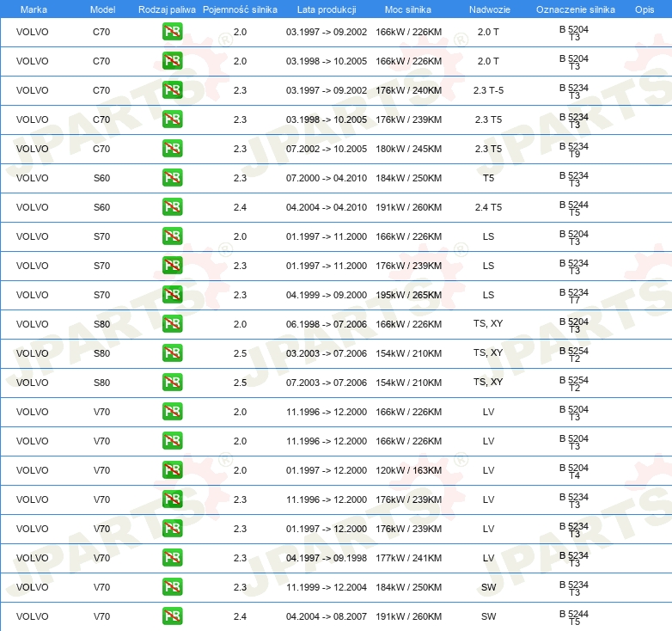Click the 176kW / 240KM power cell

tap(408, 90)
